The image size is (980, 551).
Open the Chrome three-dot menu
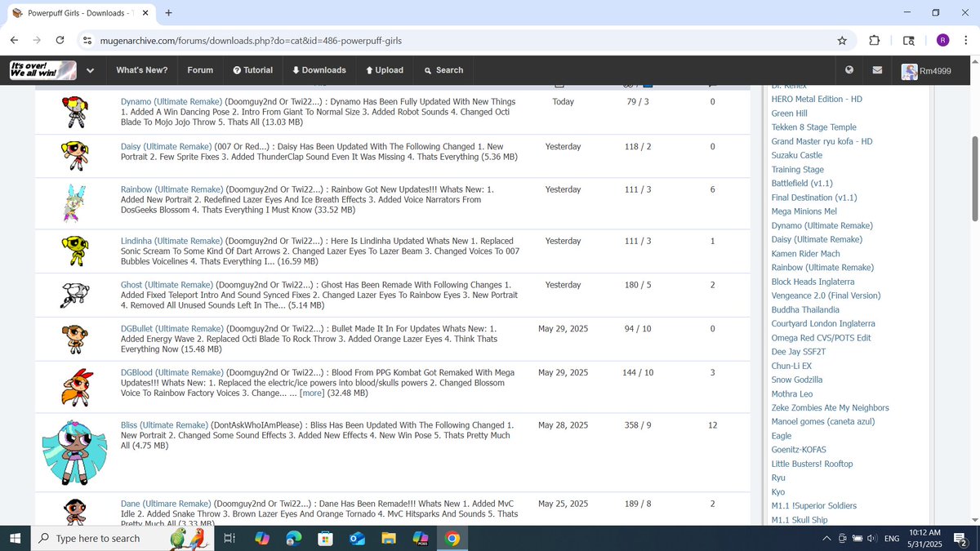tap(964, 41)
